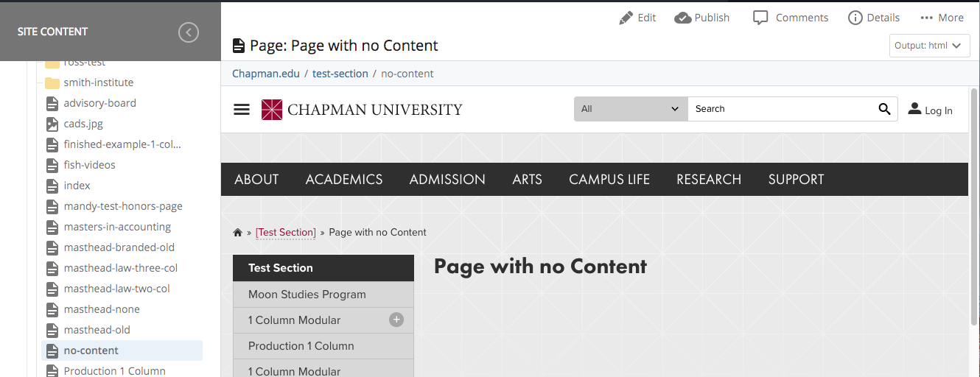Click the Log In link
Viewport: 980px width, 377px height.
click(930, 110)
